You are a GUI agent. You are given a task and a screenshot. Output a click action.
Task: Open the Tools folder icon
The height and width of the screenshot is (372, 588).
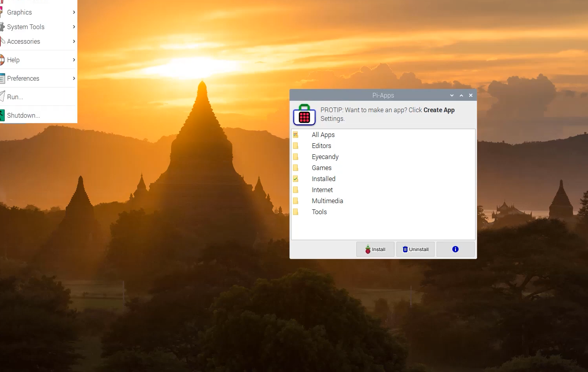(296, 211)
